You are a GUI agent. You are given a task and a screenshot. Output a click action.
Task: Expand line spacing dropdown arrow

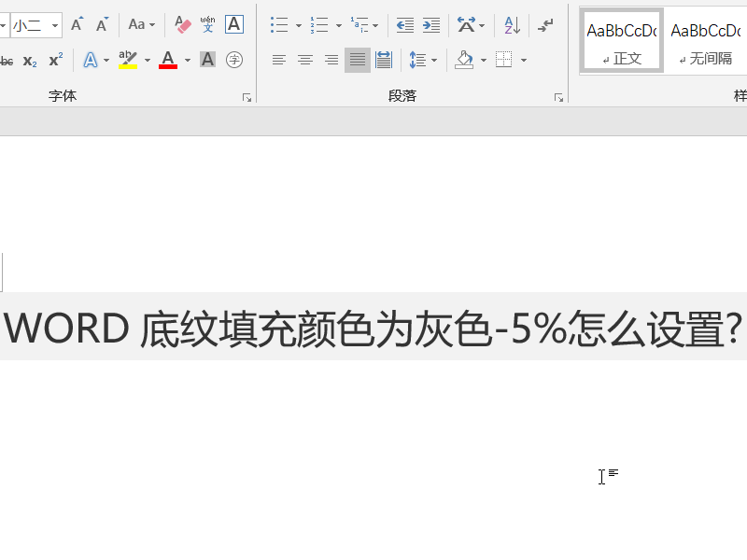point(434,61)
